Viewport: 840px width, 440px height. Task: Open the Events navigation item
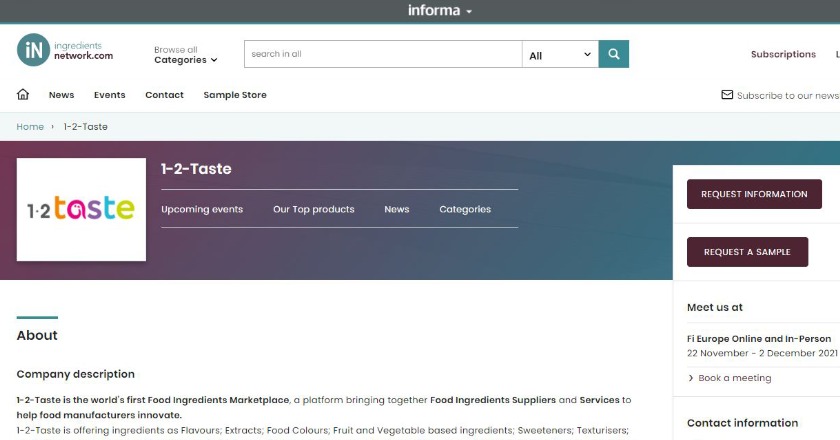tap(109, 95)
